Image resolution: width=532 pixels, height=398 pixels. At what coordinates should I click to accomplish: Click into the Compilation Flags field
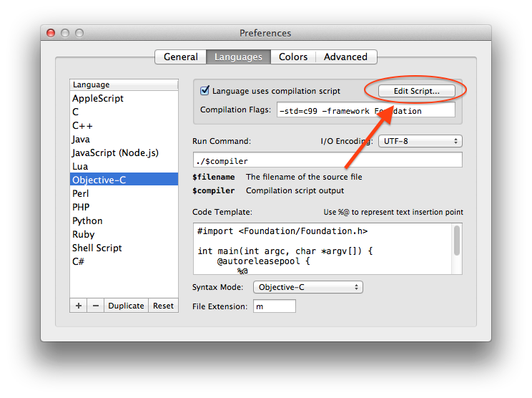[x=366, y=110]
